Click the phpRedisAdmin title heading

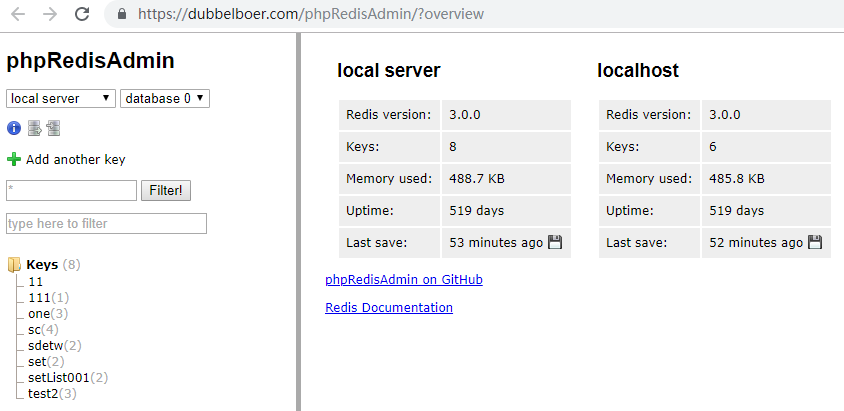(x=90, y=61)
